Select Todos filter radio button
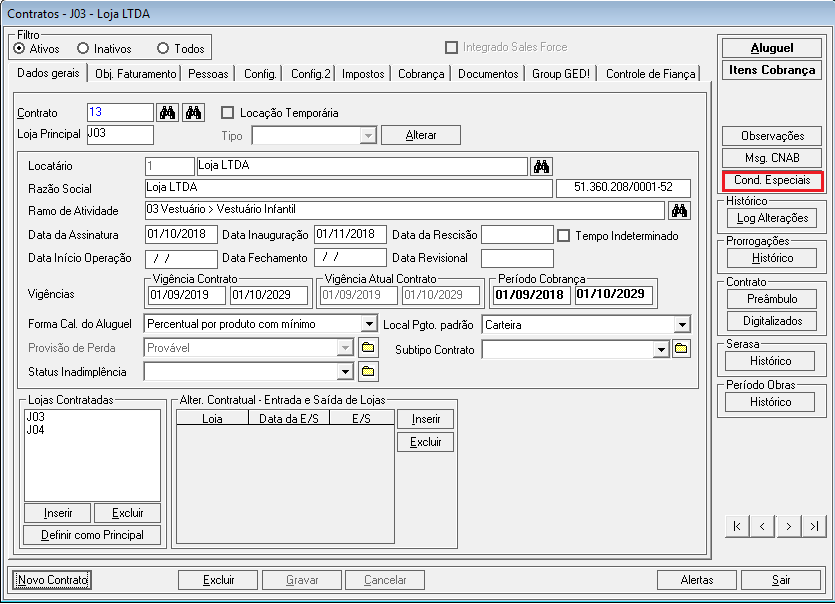 pyautogui.click(x=163, y=48)
